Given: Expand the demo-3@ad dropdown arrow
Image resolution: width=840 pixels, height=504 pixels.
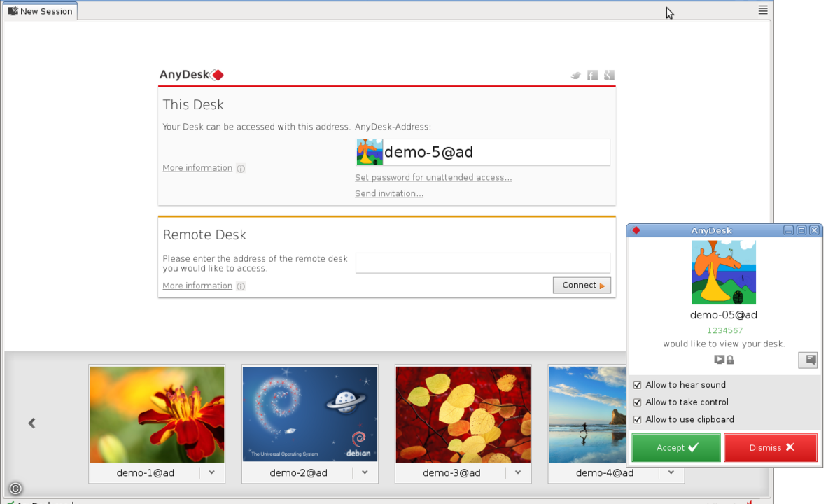Looking at the screenshot, I should coord(518,472).
